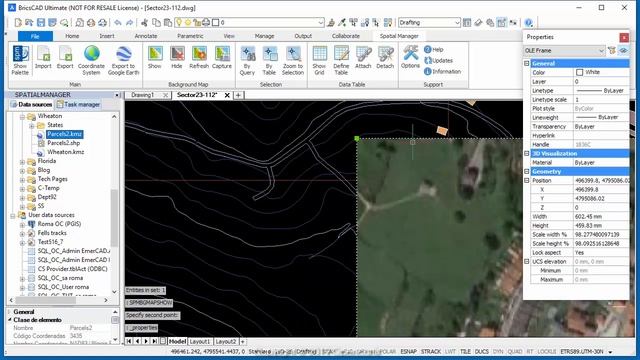Switch to the Drawing1 document tab
The height and width of the screenshot is (360, 640).
142,95
